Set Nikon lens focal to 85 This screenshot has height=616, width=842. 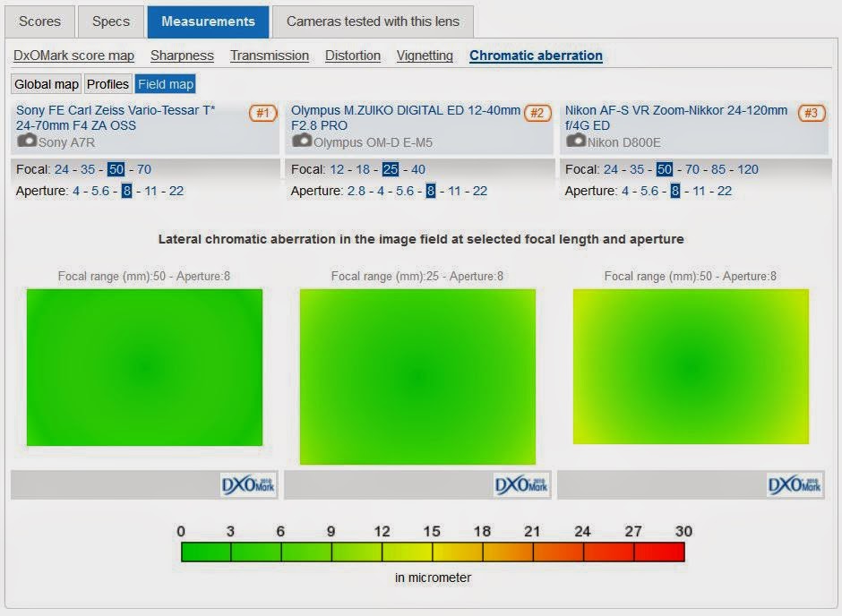pyautogui.click(x=718, y=169)
